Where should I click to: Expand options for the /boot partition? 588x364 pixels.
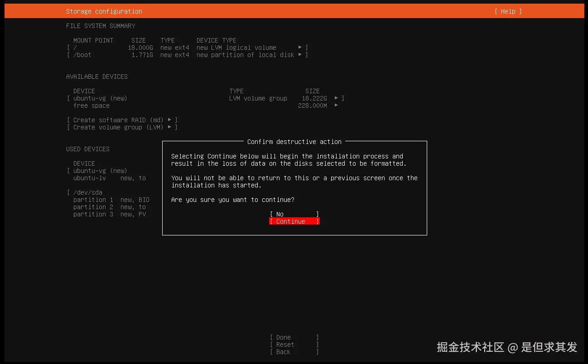point(300,54)
